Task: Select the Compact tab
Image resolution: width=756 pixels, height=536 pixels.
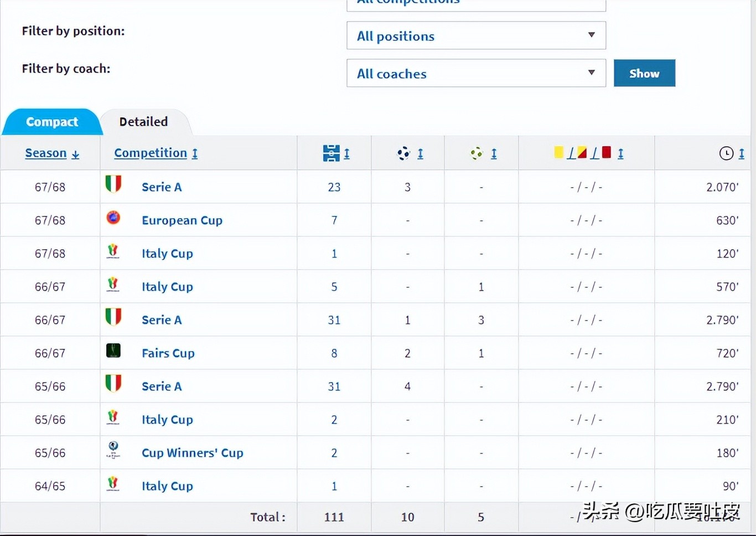Action: pos(52,122)
